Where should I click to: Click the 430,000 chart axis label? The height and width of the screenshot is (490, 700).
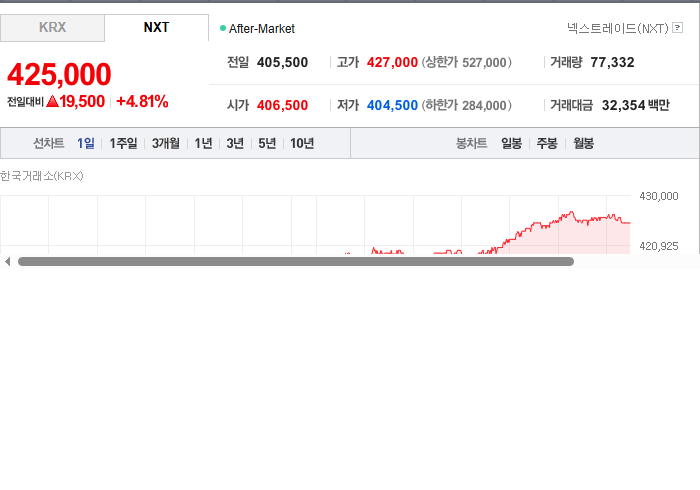coord(658,196)
